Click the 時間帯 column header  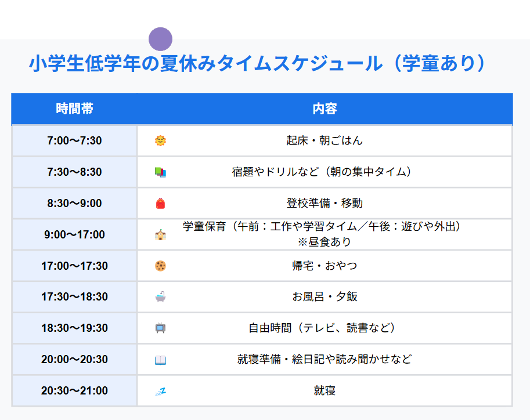pos(74,108)
